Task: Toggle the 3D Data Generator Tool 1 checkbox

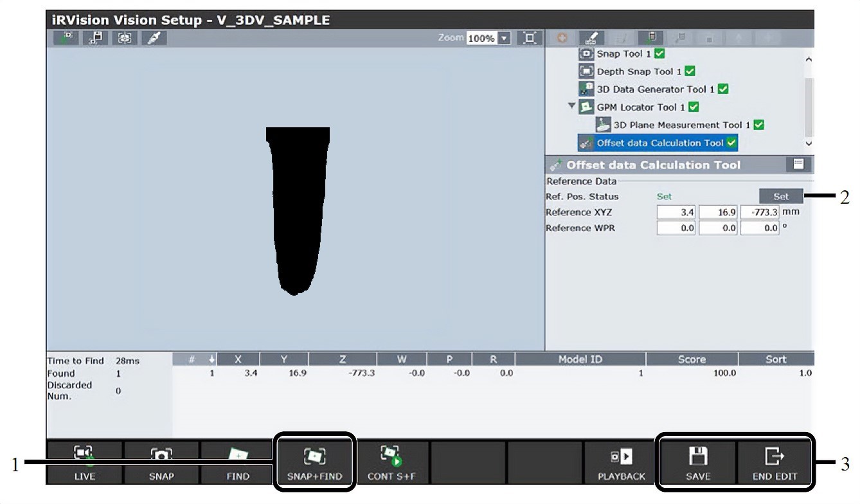Action: click(x=723, y=89)
